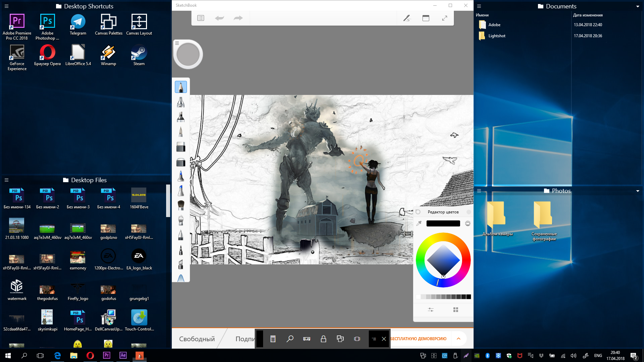Click the Desktop Files panel scrollbar
This screenshot has height=362, width=644.
coord(168,201)
